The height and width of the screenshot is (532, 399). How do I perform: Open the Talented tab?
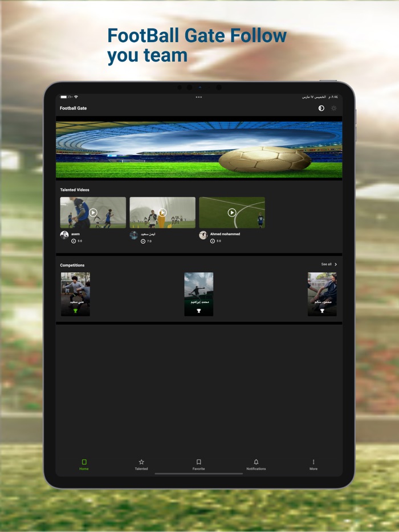(x=141, y=464)
